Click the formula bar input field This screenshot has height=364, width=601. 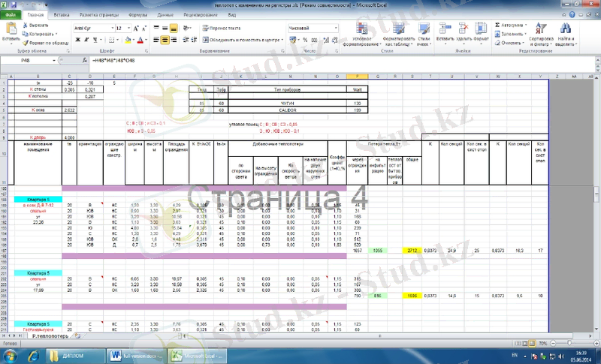tap(300, 59)
